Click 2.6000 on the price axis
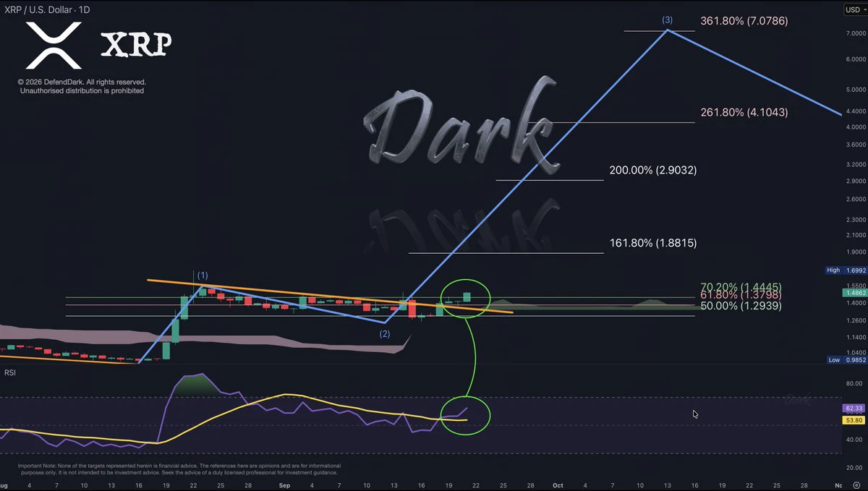Image resolution: width=868 pixels, height=491 pixels. tap(854, 200)
